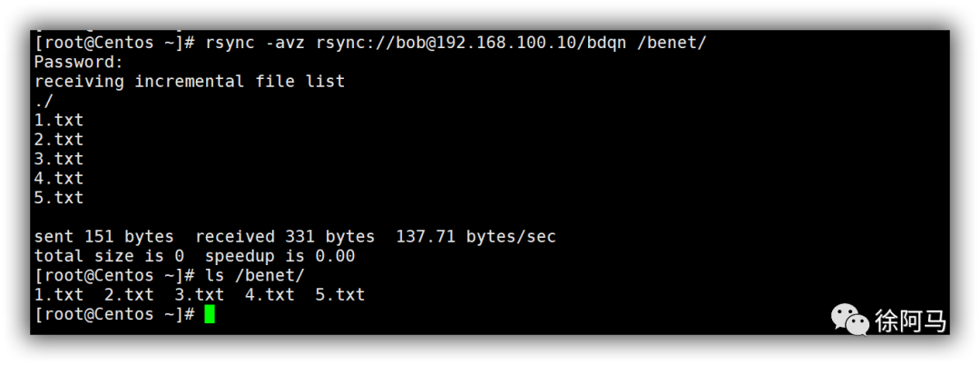Select 1.txt in the received file list
The height and width of the screenshot is (365, 980).
click(59, 121)
